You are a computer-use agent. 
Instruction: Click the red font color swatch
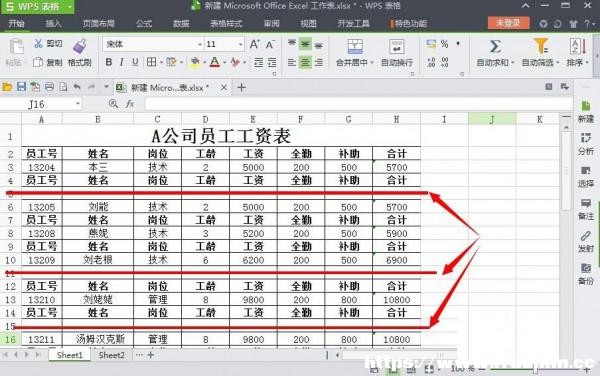click(x=215, y=62)
